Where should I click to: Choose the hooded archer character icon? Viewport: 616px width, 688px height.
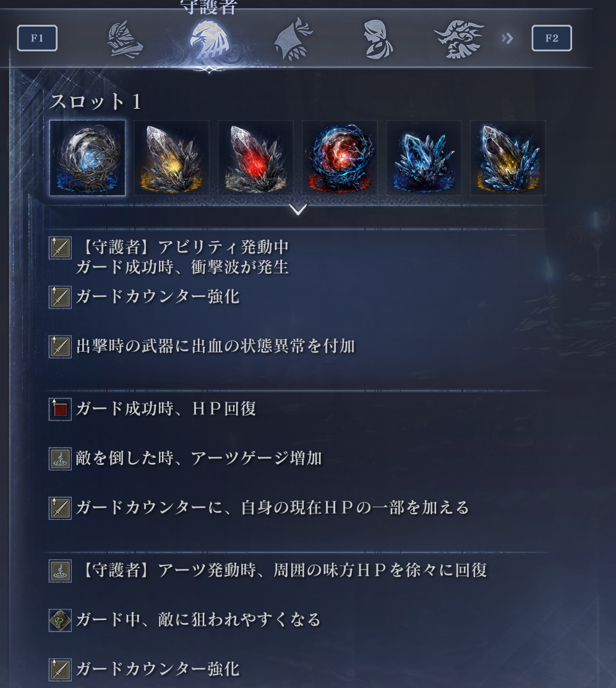pyautogui.click(x=293, y=38)
